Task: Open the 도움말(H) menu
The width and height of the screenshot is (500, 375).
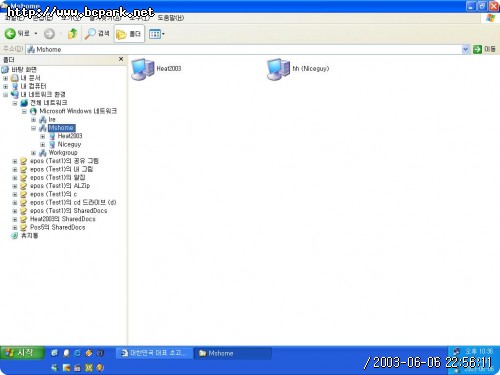Action: [x=170, y=18]
